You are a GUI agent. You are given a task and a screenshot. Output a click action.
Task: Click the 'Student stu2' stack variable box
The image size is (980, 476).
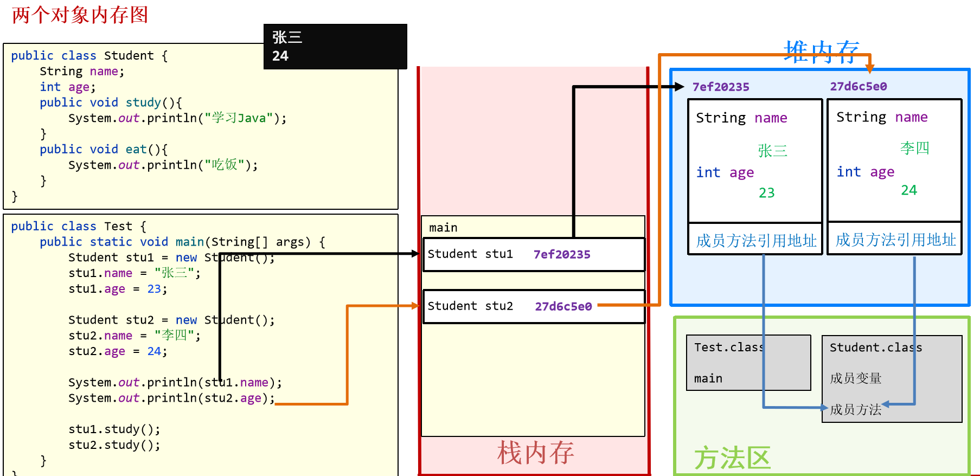point(534,306)
